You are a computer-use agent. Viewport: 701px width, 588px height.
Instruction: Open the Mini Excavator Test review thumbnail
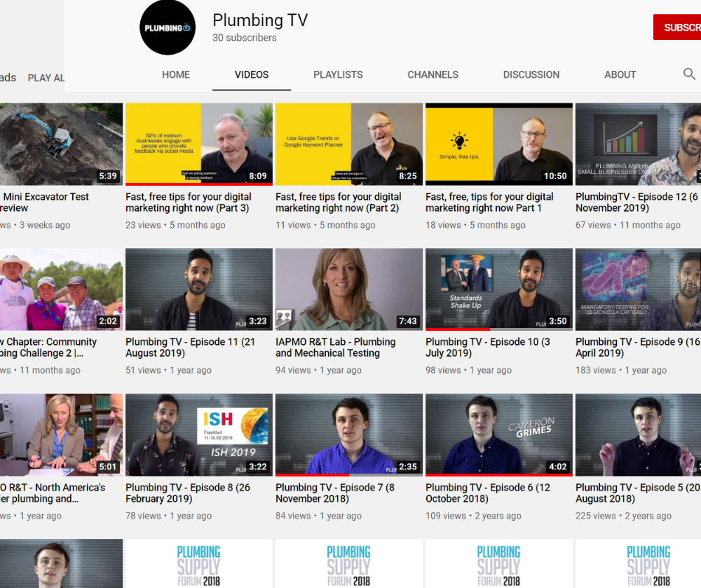click(x=61, y=144)
